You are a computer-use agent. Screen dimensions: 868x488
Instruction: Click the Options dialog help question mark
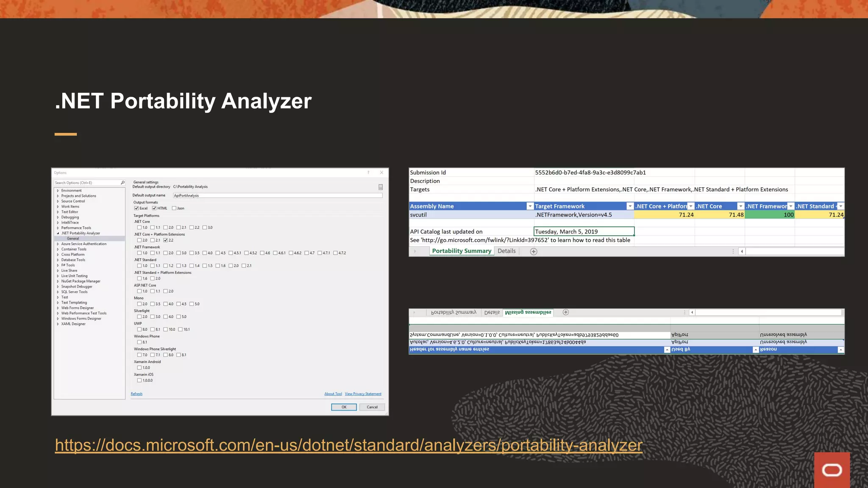pos(368,172)
